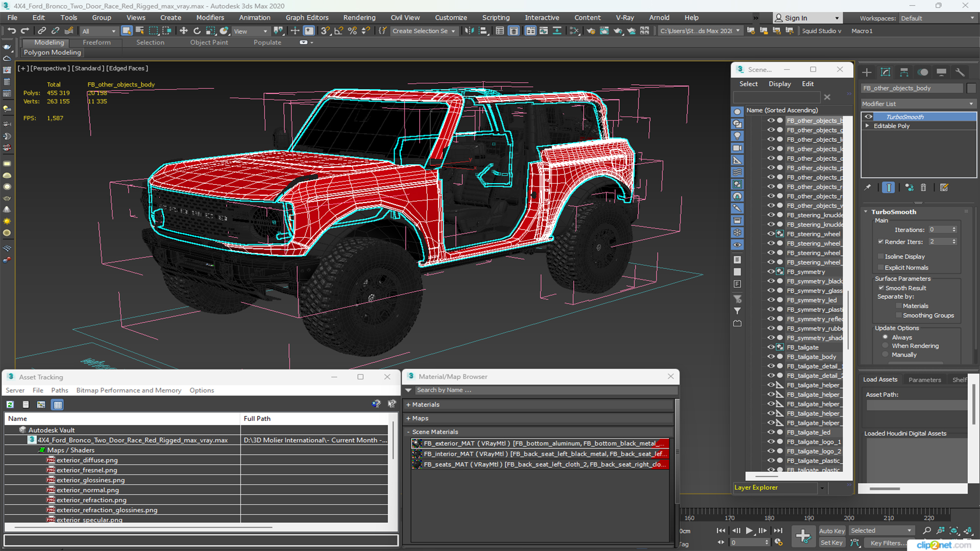
Task: Toggle the Smooth Result checkbox
Action: (x=881, y=288)
